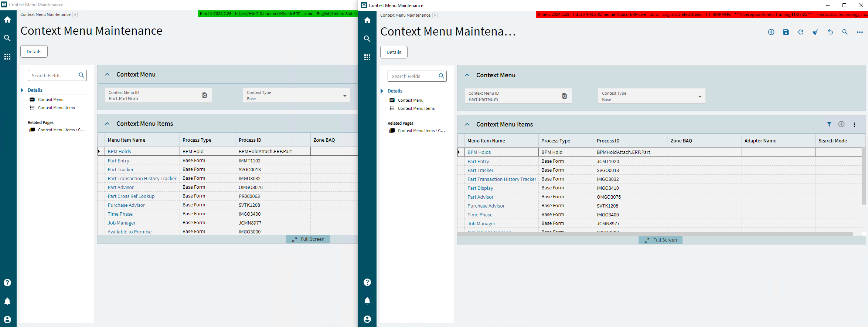This screenshot has height=327, width=868.
Task: Select Context Menu Items nav item in left window
Action: pyautogui.click(x=56, y=108)
